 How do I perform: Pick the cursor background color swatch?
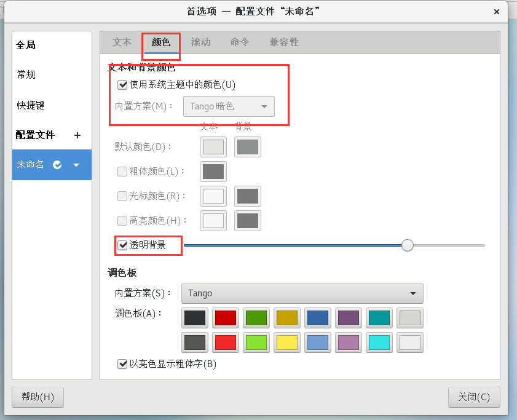248,196
